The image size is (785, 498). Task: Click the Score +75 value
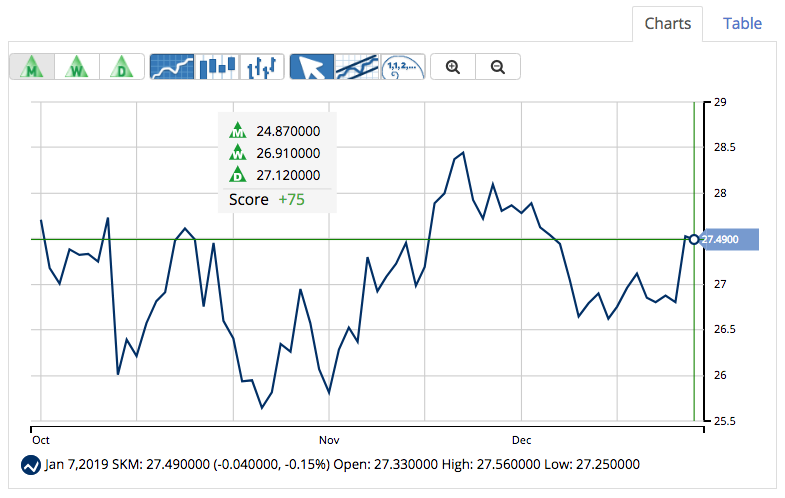291,199
